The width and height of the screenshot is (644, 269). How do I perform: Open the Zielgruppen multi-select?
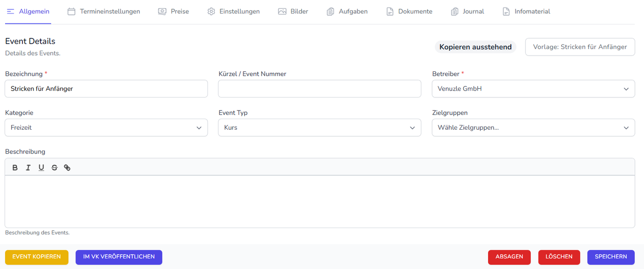coord(533,128)
